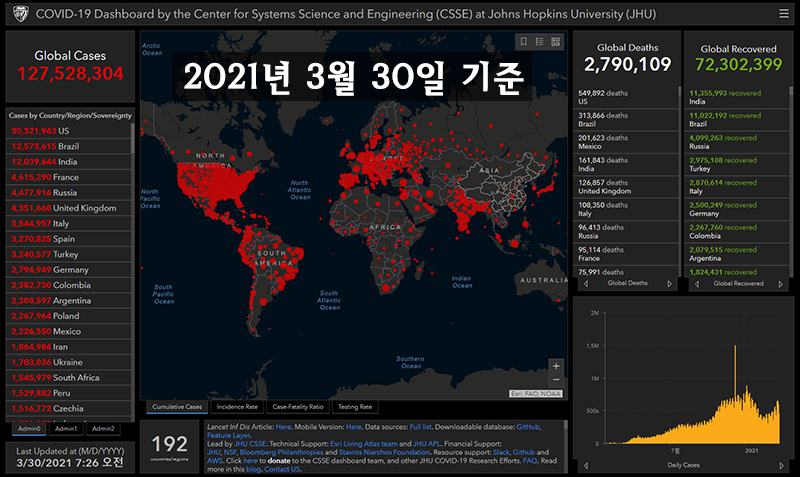Select the '549,892 deaths US' entry
Image resolution: width=800 pixels, height=477 pixels.
point(626,97)
